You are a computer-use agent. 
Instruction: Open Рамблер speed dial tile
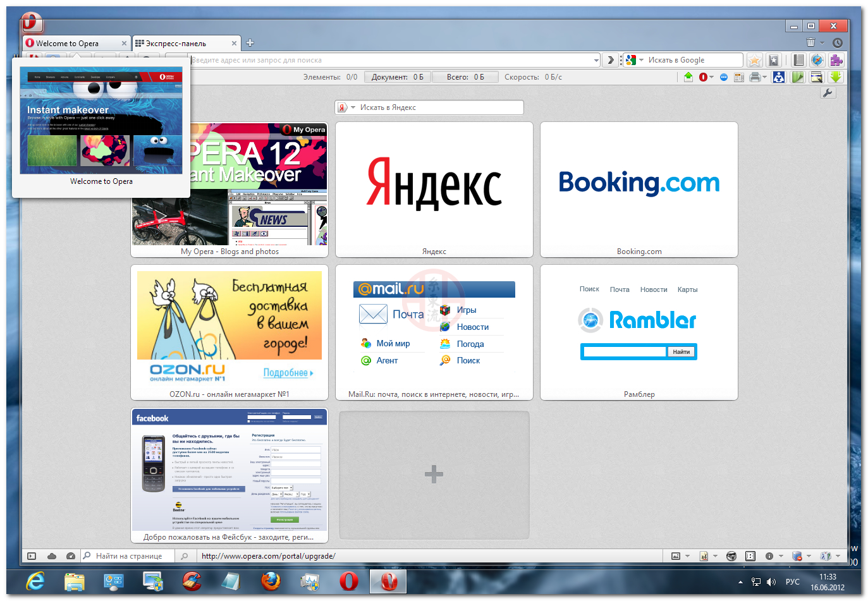click(639, 332)
